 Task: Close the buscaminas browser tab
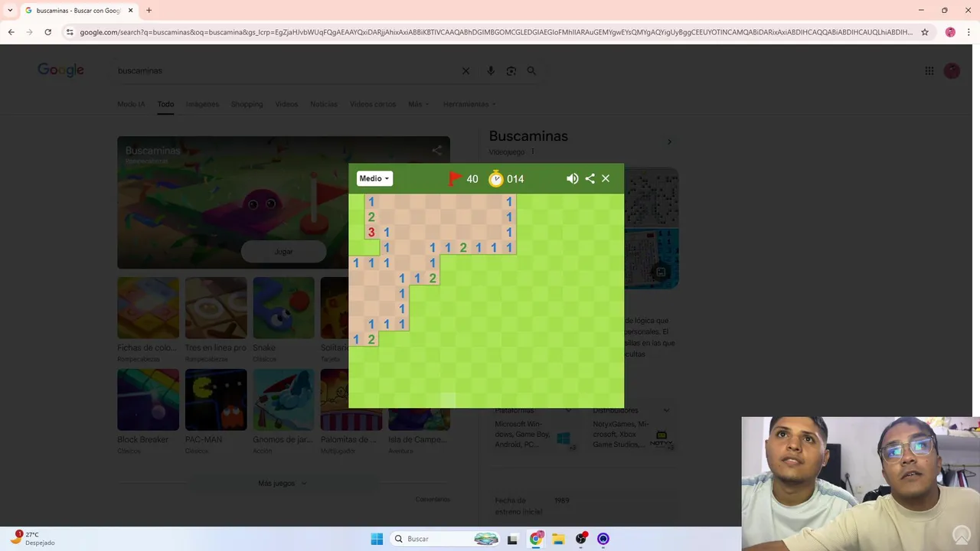131,11
